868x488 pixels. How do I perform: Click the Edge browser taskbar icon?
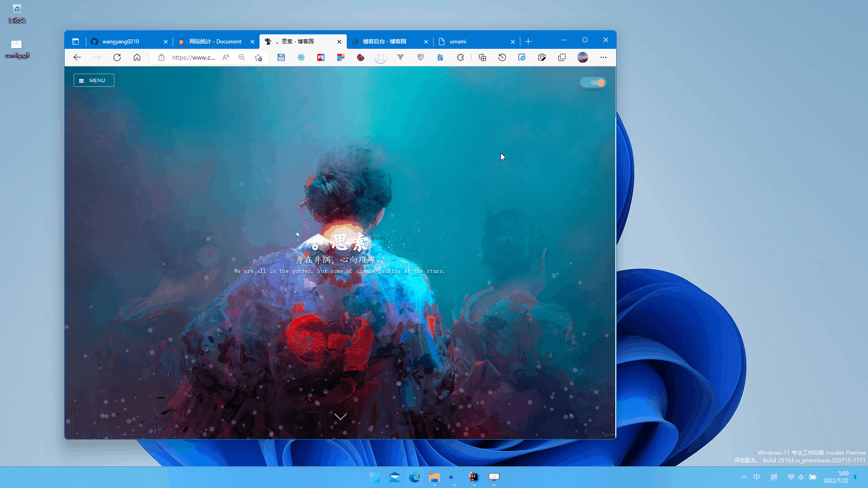pyautogui.click(x=415, y=477)
